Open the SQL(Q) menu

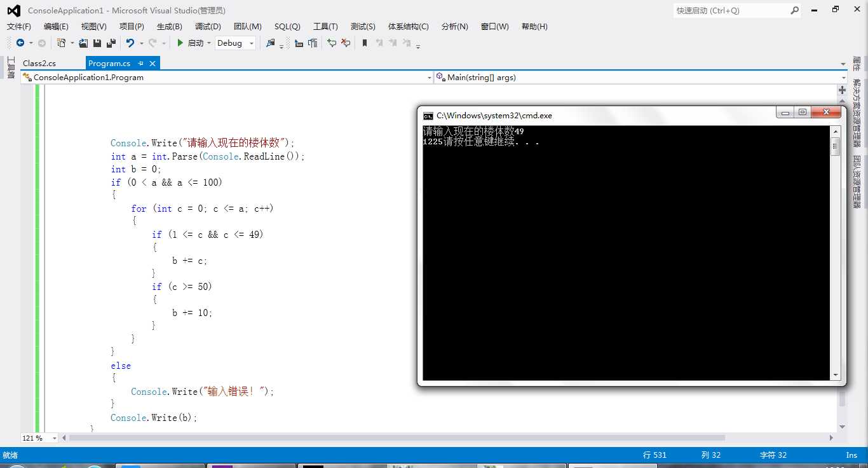click(x=287, y=26)
